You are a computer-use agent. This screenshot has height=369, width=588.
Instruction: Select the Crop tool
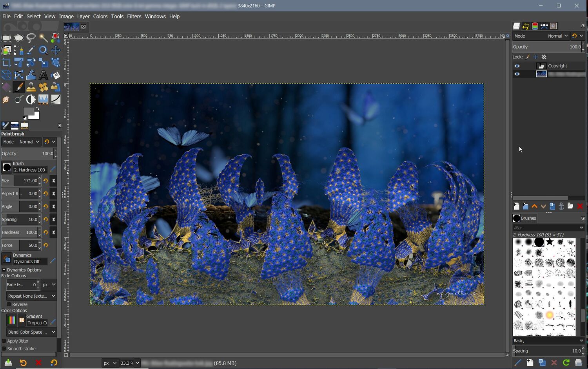(6, 63)
